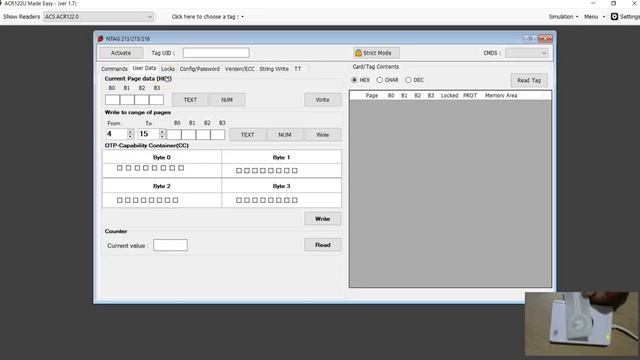Click Write button below OTP capability container
Image resolution: width=640 pixels, height=360 pixels.
click(x=322, y=219)
